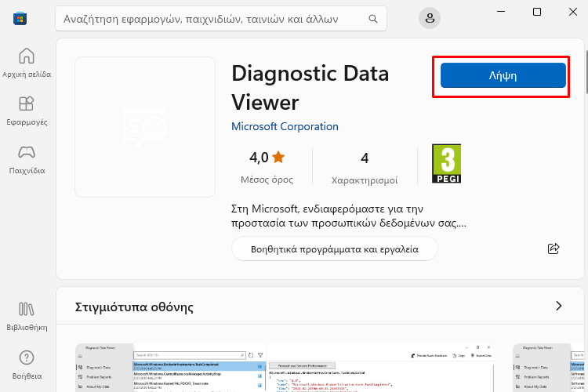Expand the Στιγμιότυπα οθόνης section arrow
This screenshot has height=392, width=588.
[x=559, y=306]
